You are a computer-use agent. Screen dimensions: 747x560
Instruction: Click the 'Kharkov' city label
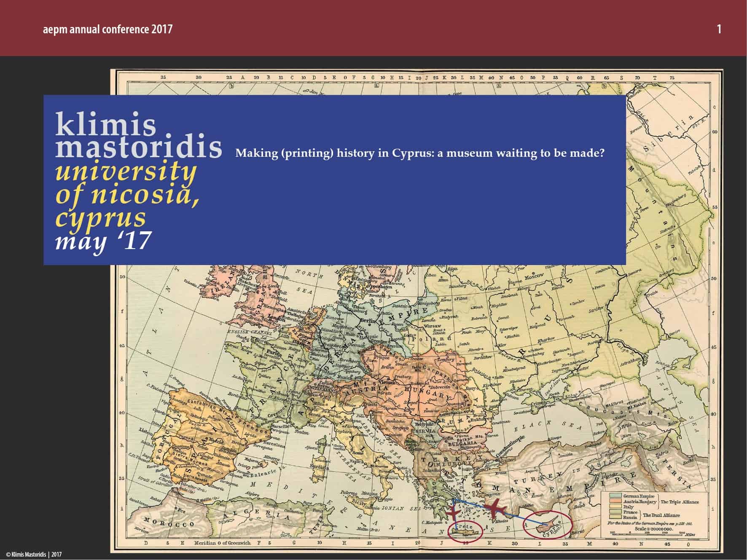(x=546, y=340)
